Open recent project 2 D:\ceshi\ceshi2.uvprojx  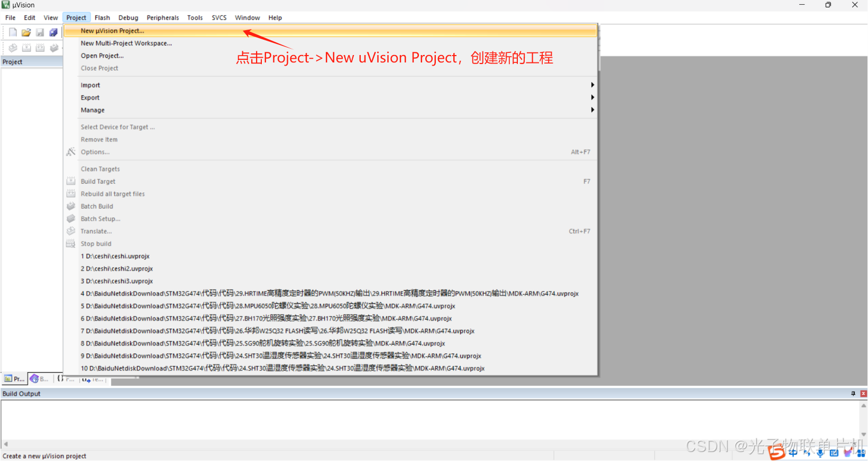click(x=331, y=269)
